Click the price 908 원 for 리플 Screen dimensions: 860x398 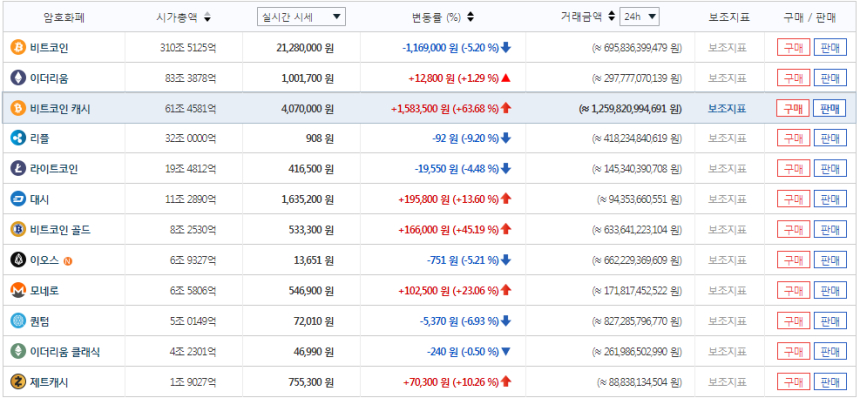click(x=319, y=139)
